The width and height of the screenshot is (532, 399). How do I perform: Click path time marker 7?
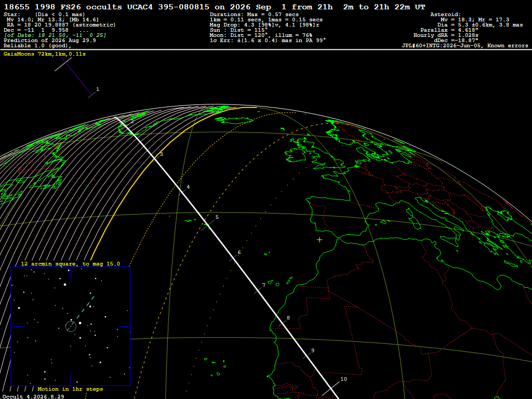coord(263,285)
